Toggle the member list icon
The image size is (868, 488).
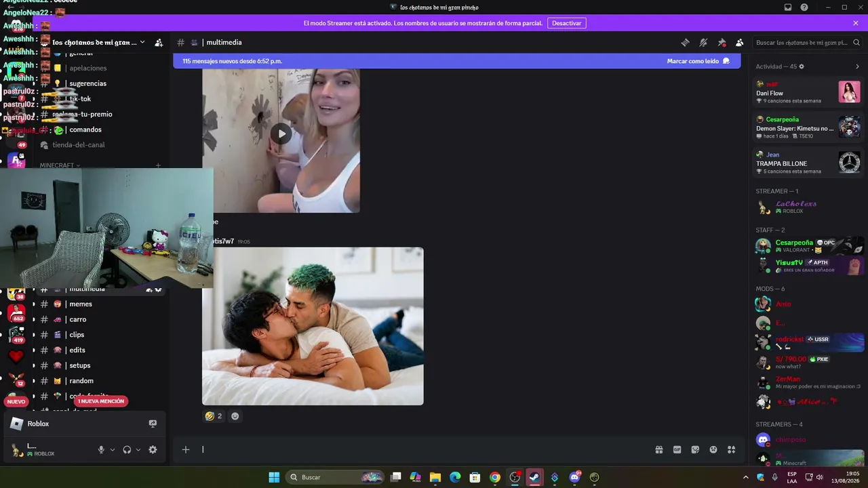pyautogui.click(x=740, y=42)
